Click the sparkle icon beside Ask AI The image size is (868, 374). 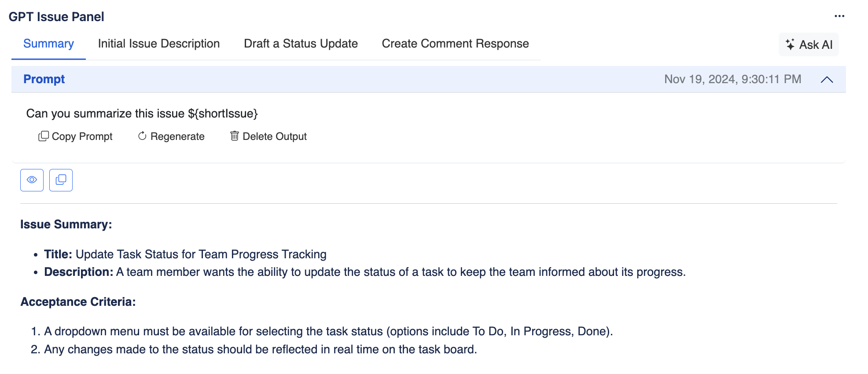[790, 44]
